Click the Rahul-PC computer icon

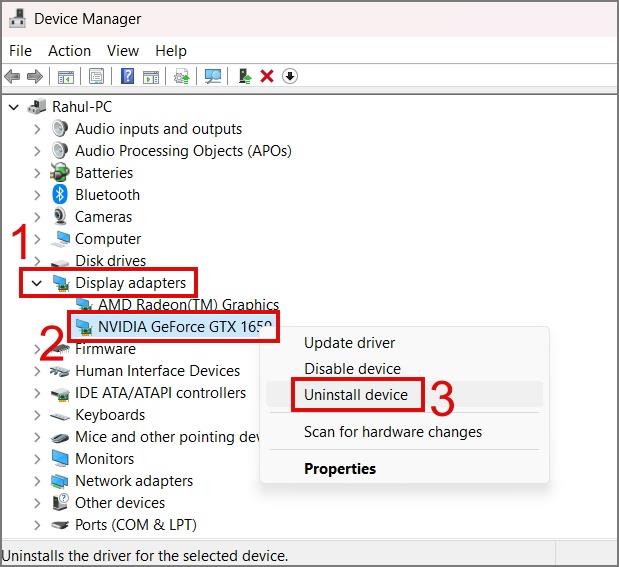(x=37, y=107)
